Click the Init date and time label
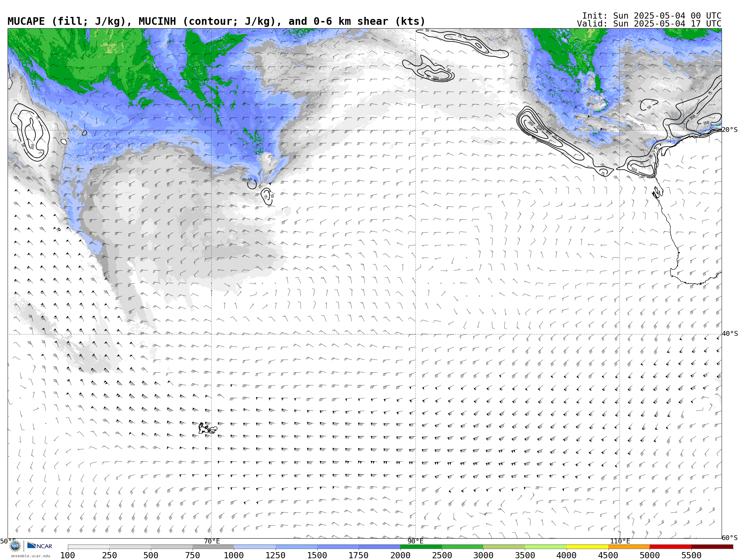744x560 pixels. [652, 16]
